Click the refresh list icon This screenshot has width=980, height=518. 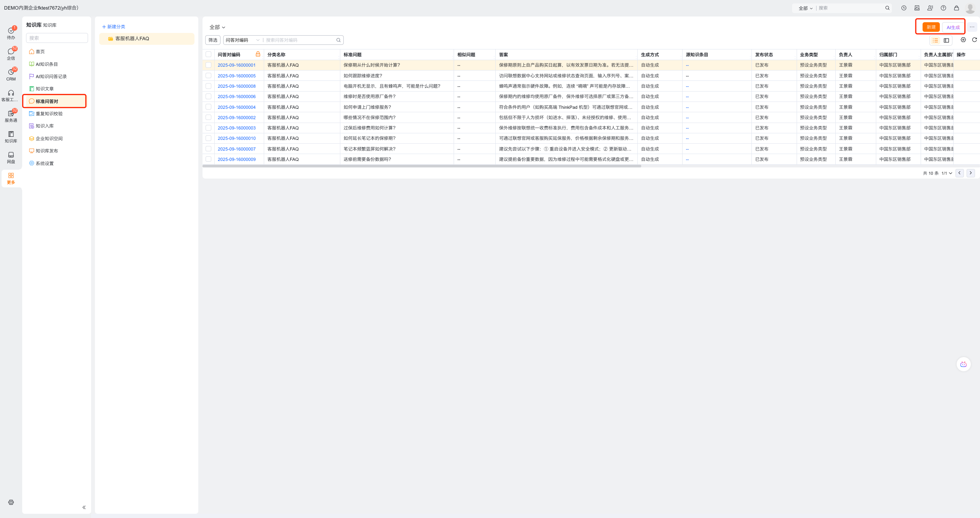click(x=974, y=40)
